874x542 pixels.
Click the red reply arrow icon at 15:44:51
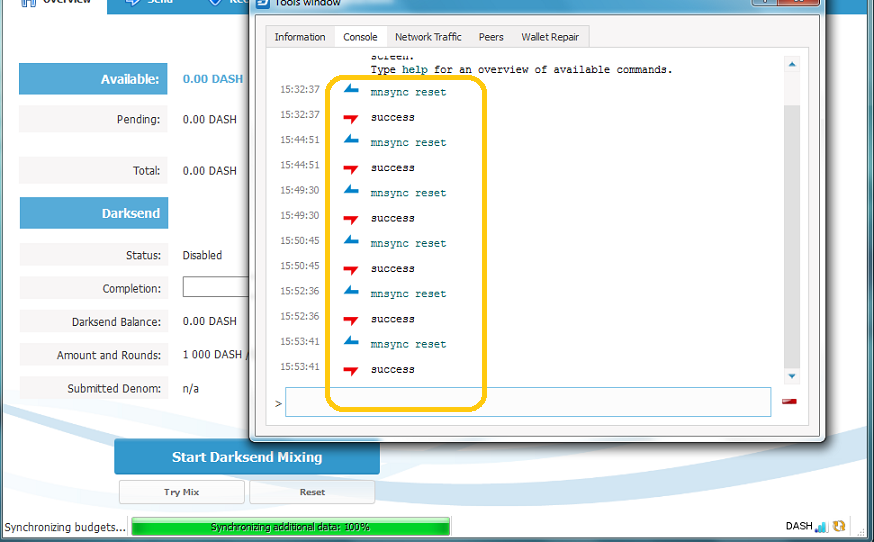point(351,168)
